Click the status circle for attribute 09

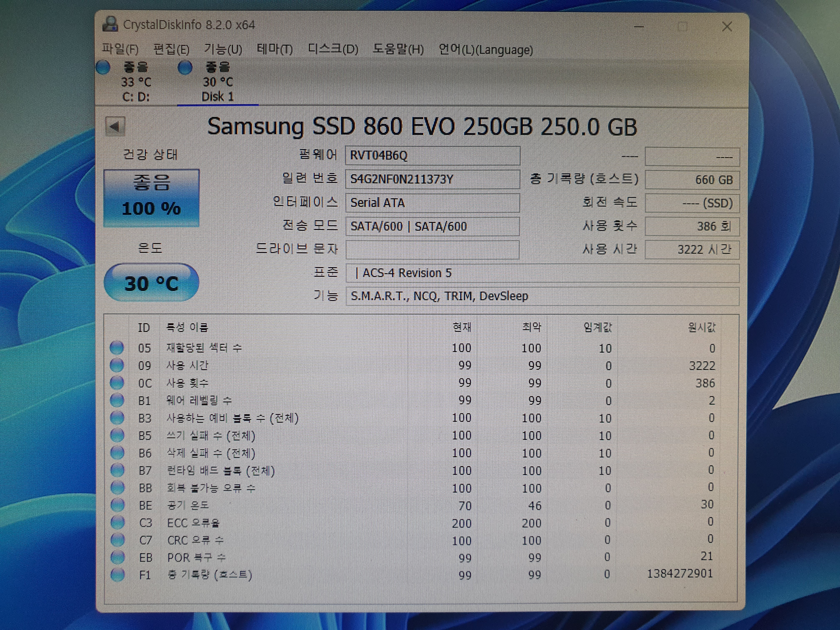pyautogui.click(x=117, y=365)
